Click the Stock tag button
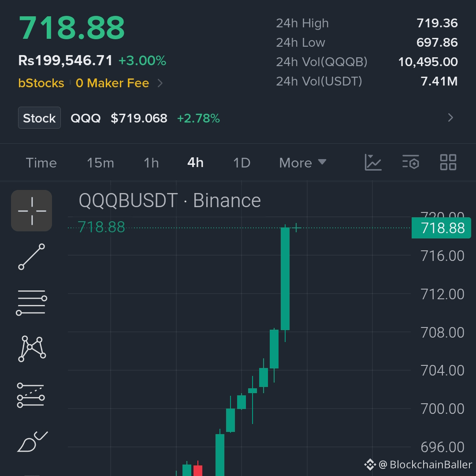This screenshot has height=476, width=476. pos(40,118)
